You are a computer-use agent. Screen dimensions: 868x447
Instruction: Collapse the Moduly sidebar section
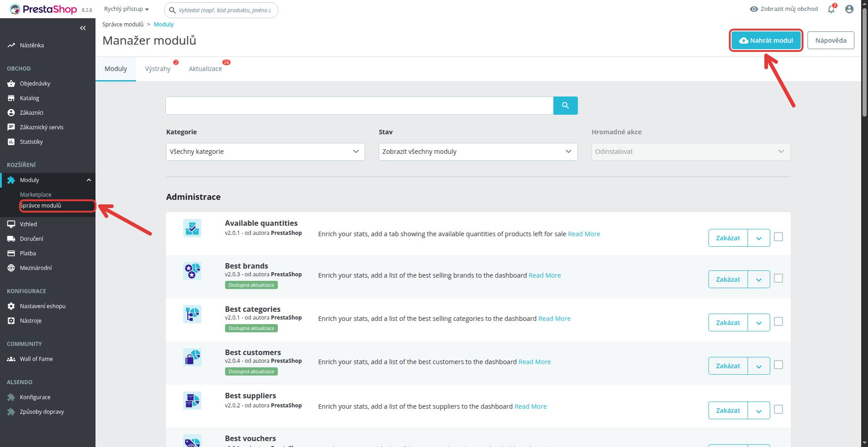click(x=89, y=180)
